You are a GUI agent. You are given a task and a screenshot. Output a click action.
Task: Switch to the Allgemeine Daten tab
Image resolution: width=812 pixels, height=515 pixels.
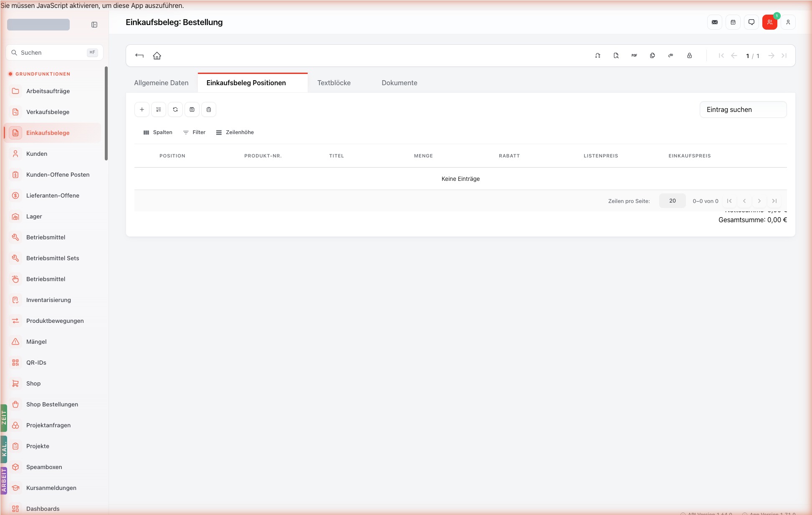[x=161, y=83]
